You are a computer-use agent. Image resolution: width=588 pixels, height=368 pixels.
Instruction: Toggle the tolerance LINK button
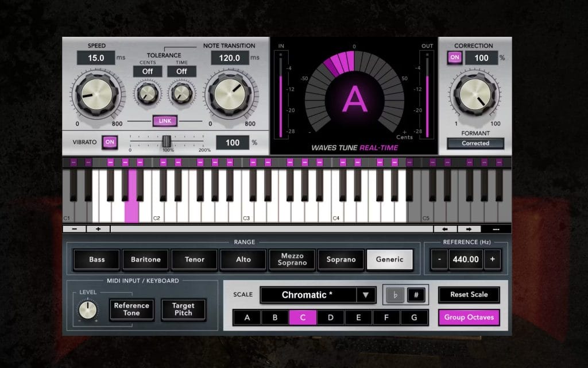tap(165, 121)
